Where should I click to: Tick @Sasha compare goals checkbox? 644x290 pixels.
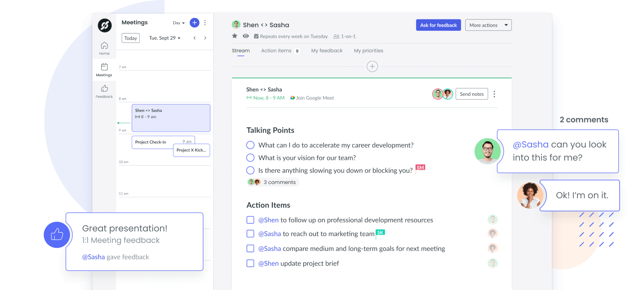(250, 249)
